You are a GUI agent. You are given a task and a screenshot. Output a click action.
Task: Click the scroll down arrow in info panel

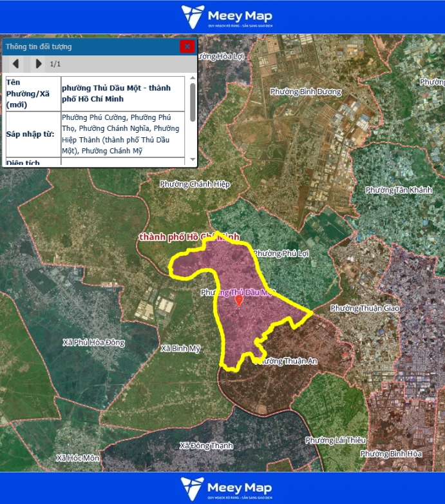192,159
